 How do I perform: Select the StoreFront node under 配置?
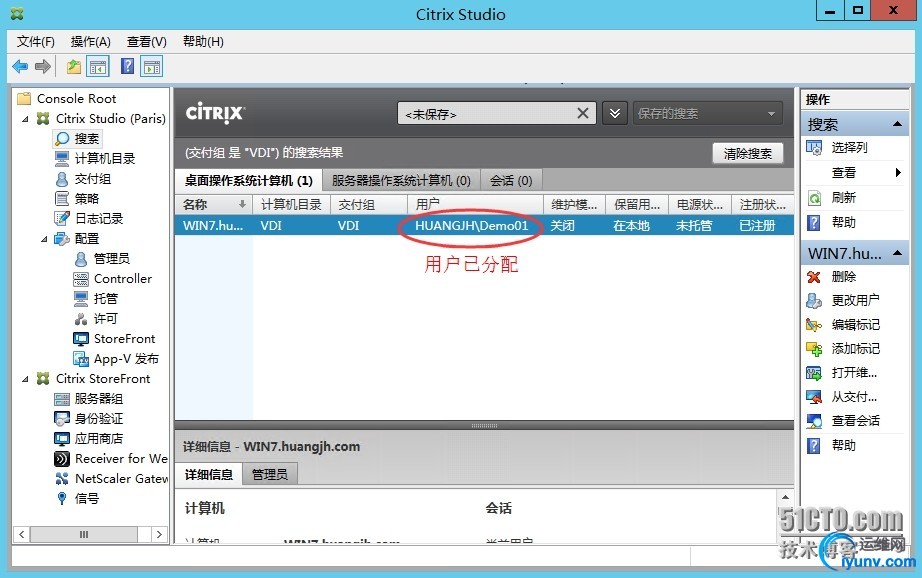pyautogui.click(x=124, y=339)
